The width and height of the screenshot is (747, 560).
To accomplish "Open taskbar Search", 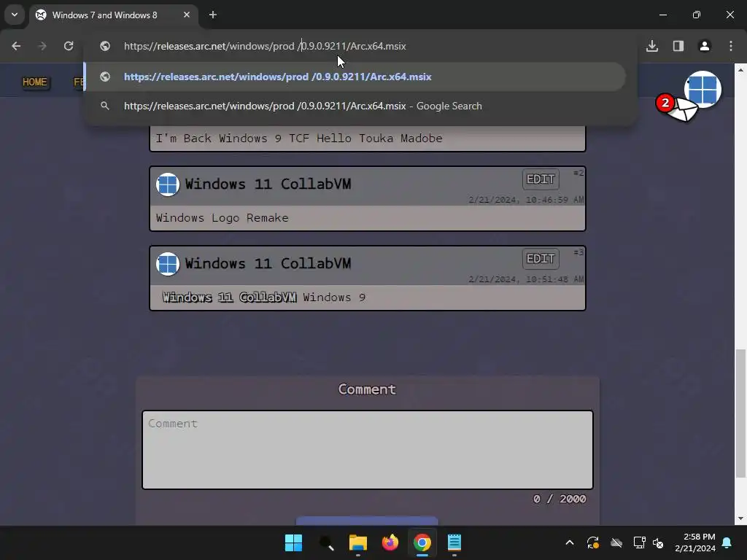I will tap(326, 542).
